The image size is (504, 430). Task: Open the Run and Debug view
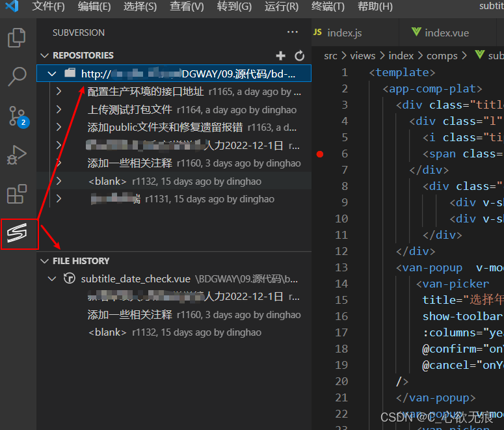tap(17, 155)
